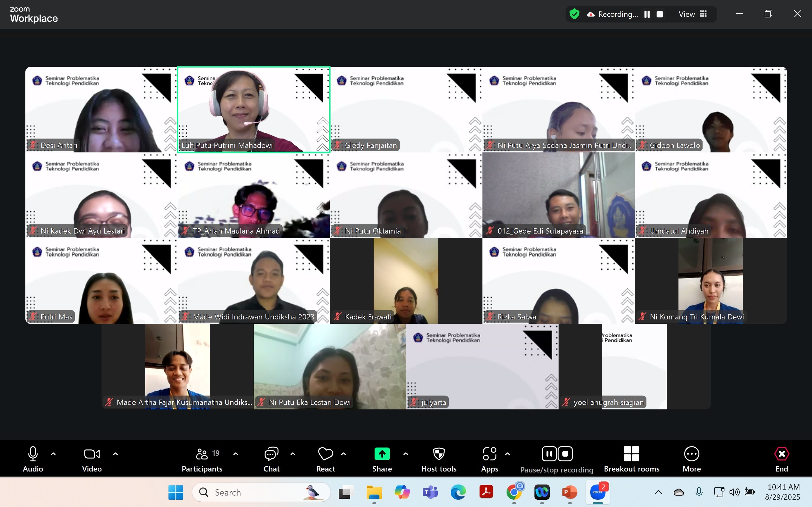This screenshot has height=507, width=812.
Task: Open PowerPoint from the Windows taskbar
Action: [569, 492]
